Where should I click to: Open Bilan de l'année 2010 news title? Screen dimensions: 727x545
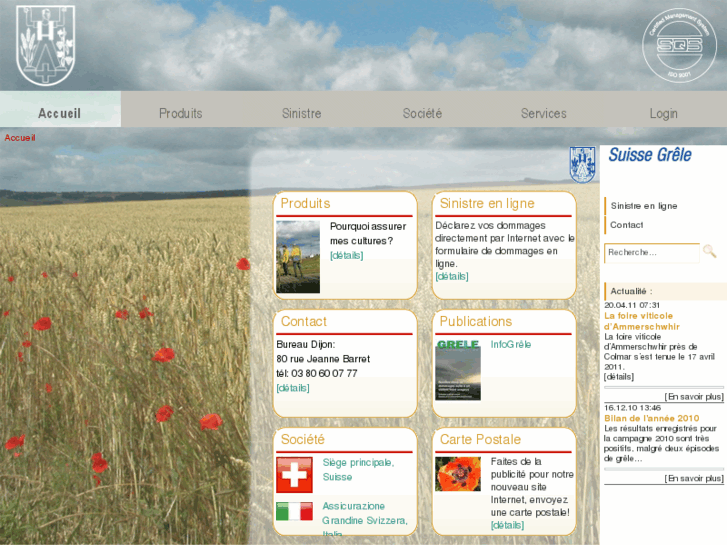pyautogui.click(x=651, y=418)
